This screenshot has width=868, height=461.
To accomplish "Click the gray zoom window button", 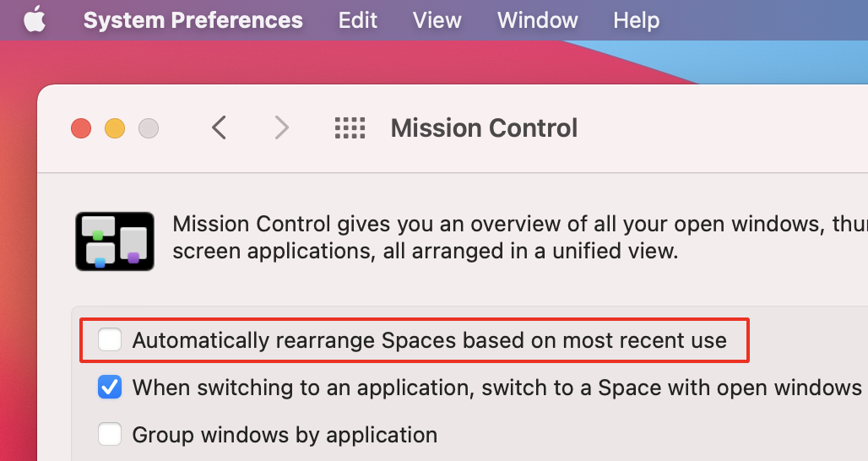I will (x=149, y=128).
